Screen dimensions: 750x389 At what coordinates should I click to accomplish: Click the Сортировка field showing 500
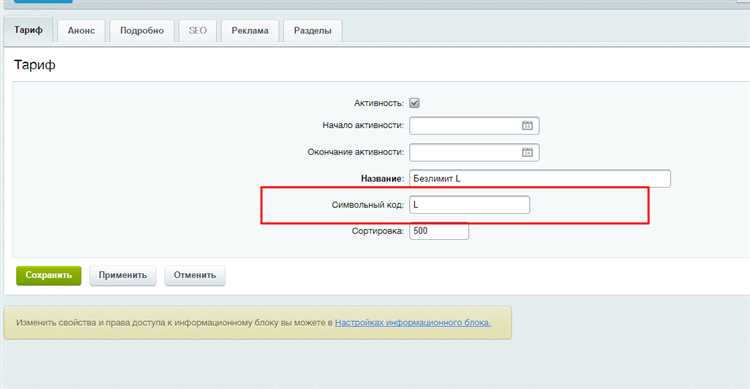[439, 231]
